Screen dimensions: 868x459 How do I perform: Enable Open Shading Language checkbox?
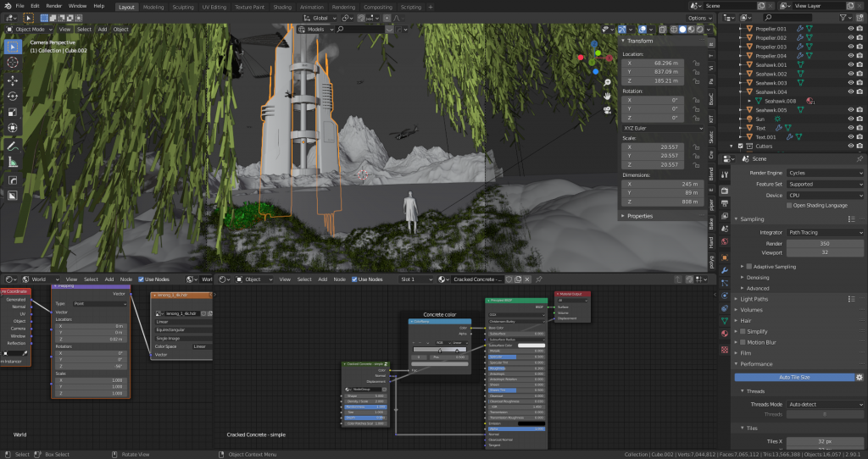tap(789, 205)
